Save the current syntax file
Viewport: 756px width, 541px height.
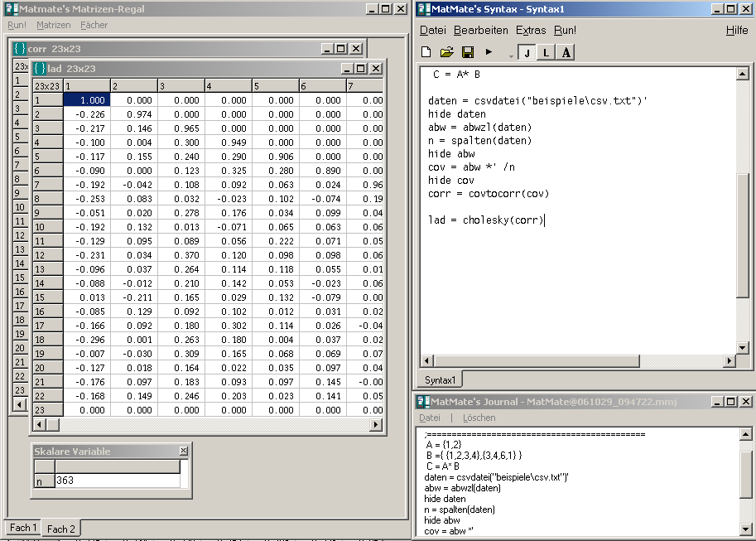pyautogui.click(x=467, y=51)
